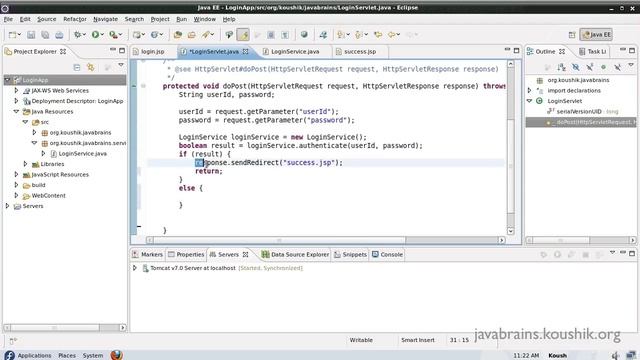The width and height of the screenshot is (640, 360).
Task: Open the Data Source Explorer tab
Action: (x=296, y=254)
